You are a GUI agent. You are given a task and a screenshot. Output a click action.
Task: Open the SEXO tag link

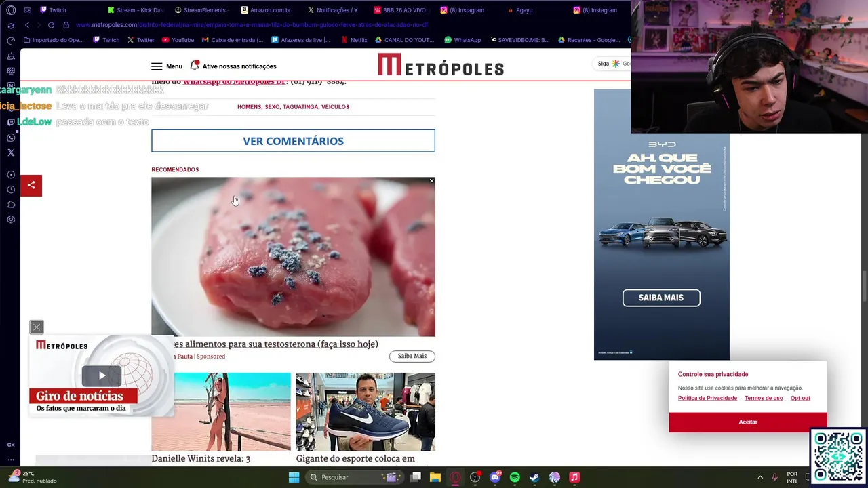click(272, 107)
